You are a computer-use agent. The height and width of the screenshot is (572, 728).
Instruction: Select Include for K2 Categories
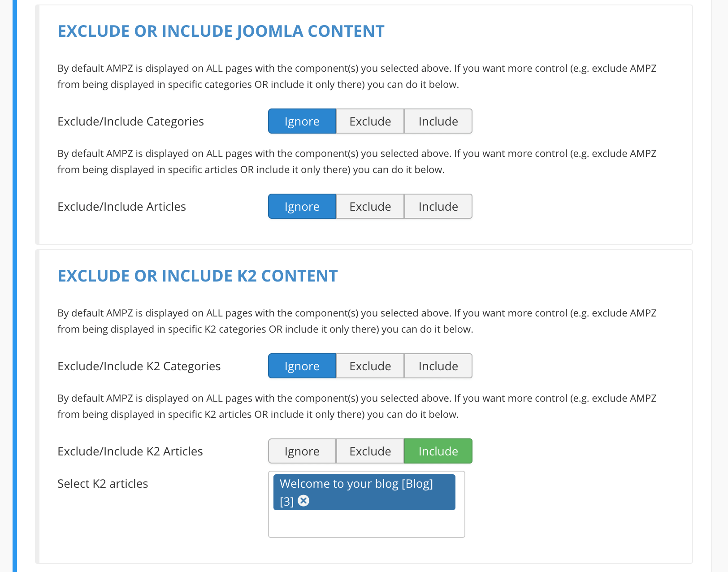pos(438,366)
